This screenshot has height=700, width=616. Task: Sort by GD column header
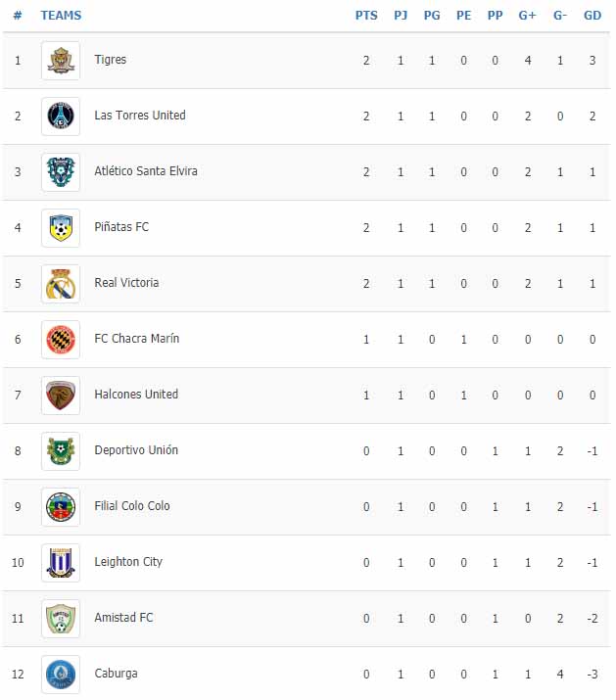(x=592, y=16)
